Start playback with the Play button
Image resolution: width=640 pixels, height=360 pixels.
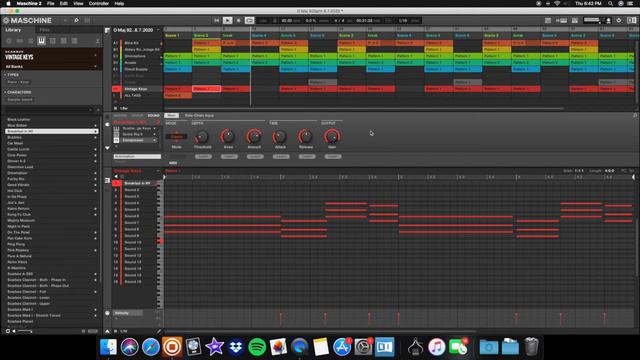227,20
